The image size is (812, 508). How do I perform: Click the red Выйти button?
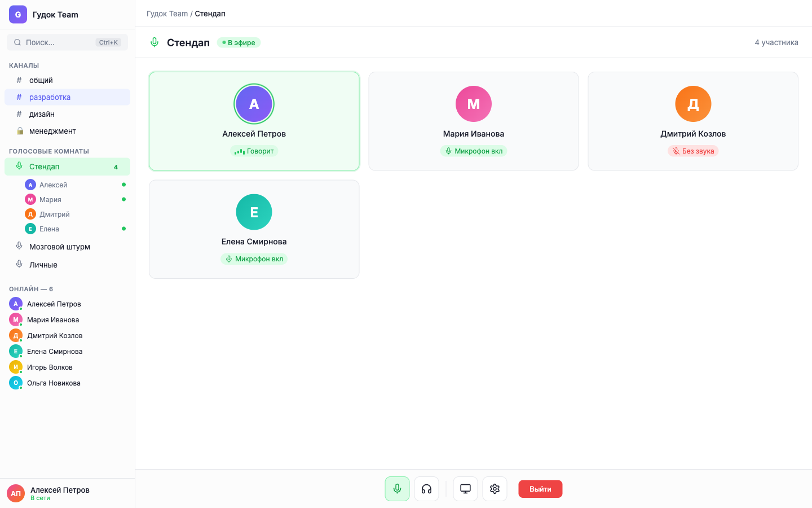[540, 489]
